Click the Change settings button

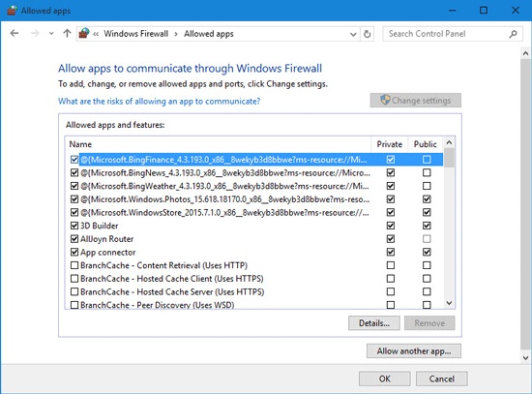(x=415, y=101)
